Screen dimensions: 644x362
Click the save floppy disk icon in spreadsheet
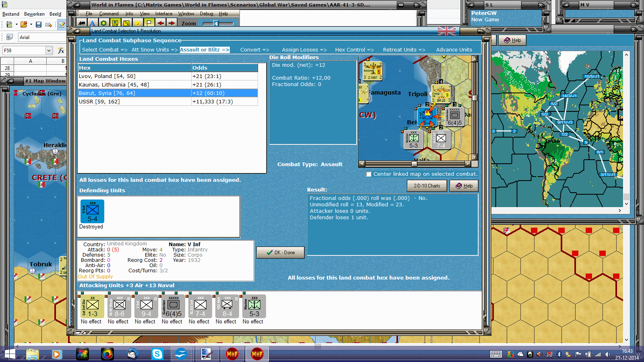(x=39, y=25)
